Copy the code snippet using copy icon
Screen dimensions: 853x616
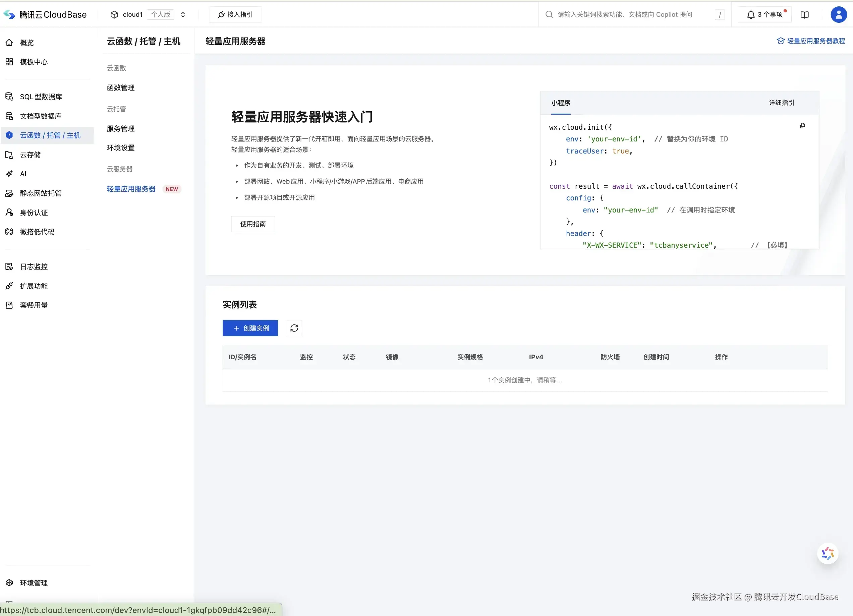coord(803,126)
